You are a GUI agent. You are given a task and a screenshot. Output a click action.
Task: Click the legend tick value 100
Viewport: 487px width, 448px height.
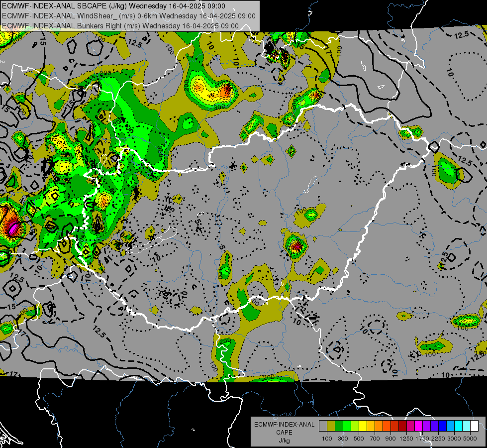click(327, 439)
